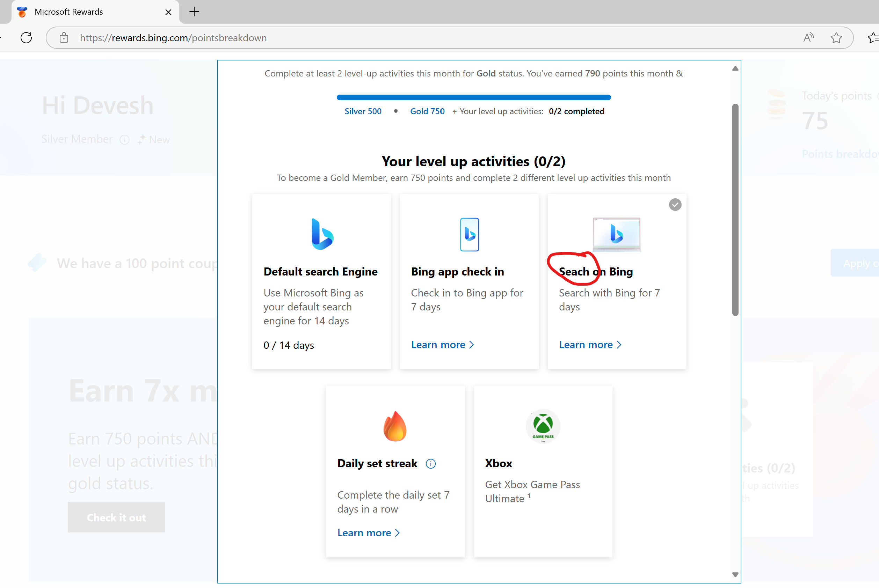Click the scroll up arrow of dialog
The image size is (879, 588).
coord(735,69)
